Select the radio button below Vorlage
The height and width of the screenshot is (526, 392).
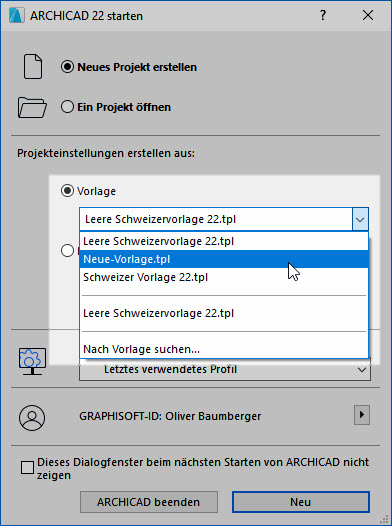[x=67, y=251]
